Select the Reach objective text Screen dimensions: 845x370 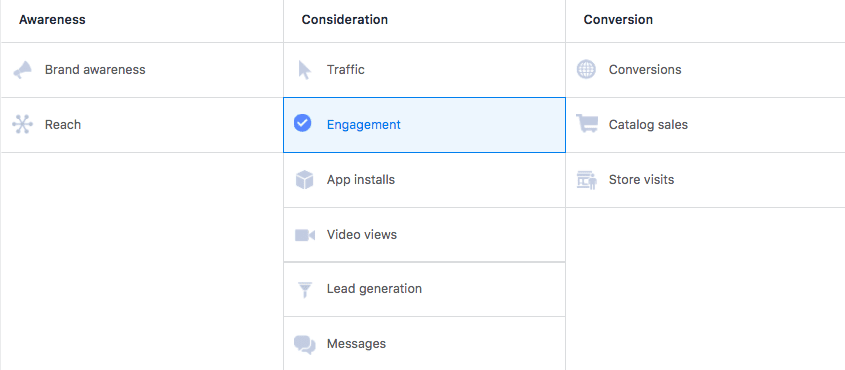63,124
